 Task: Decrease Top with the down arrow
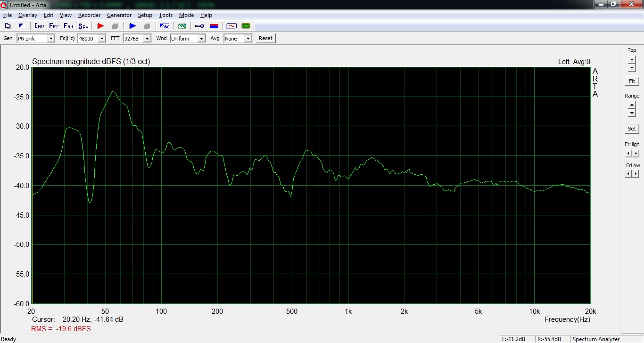(632, 68)
